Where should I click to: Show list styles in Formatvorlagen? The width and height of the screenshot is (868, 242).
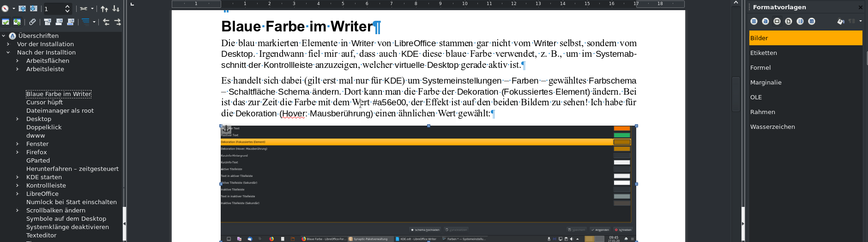[800, 21]
